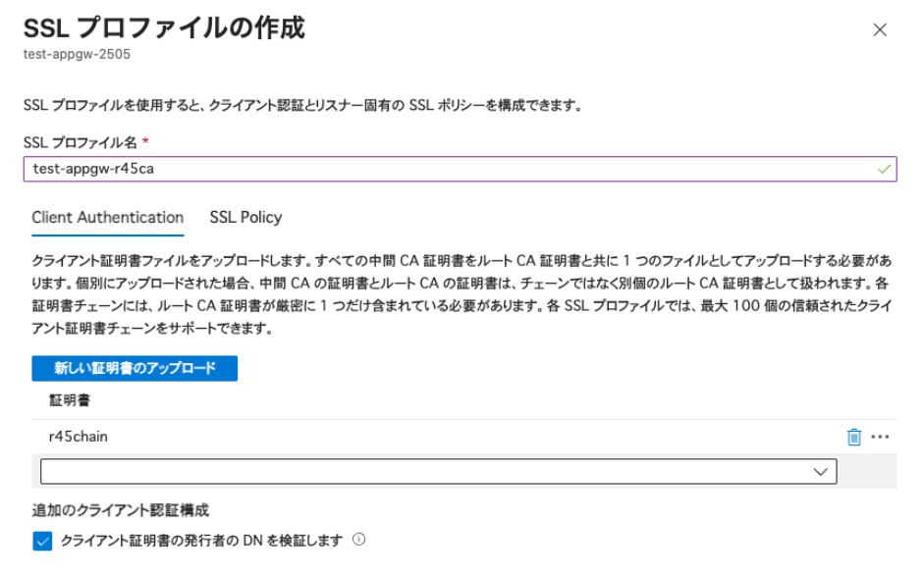The image size is (924, 575).
Task: Click the green validation checkmark in name field
Action: 885,169
